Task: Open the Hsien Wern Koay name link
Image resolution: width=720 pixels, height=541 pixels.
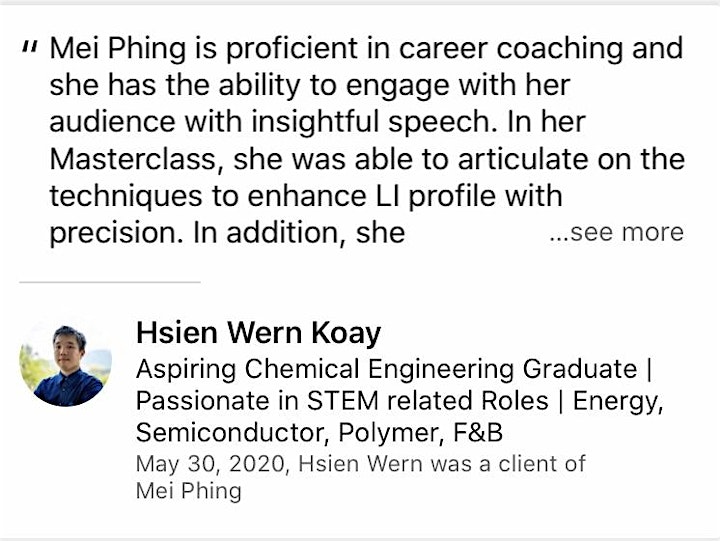Action: tap(259, 333)
